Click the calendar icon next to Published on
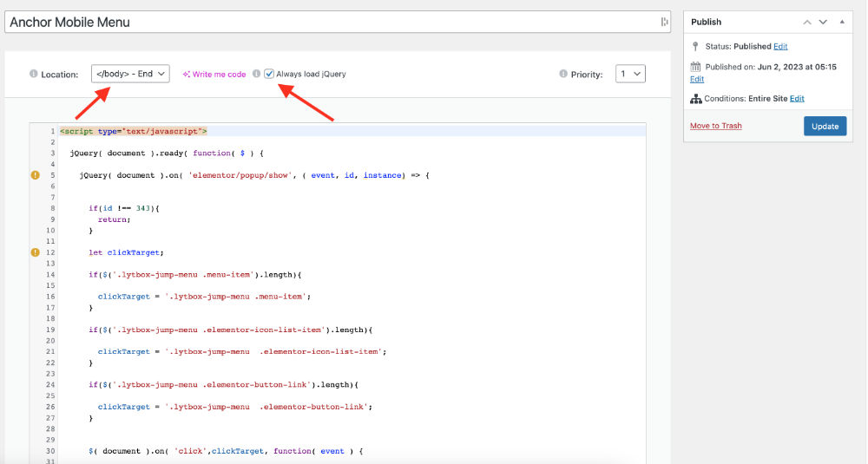Screen dimensions: 868x464 tap(695, 67)
